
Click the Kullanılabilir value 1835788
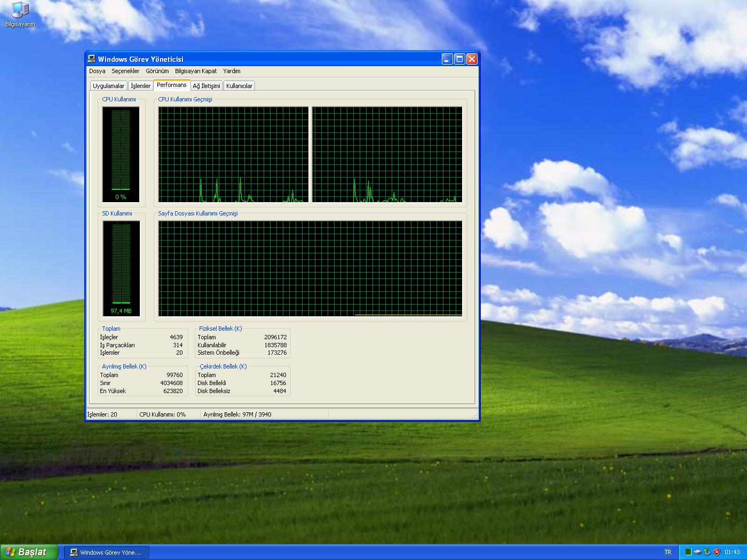point(275,345)
